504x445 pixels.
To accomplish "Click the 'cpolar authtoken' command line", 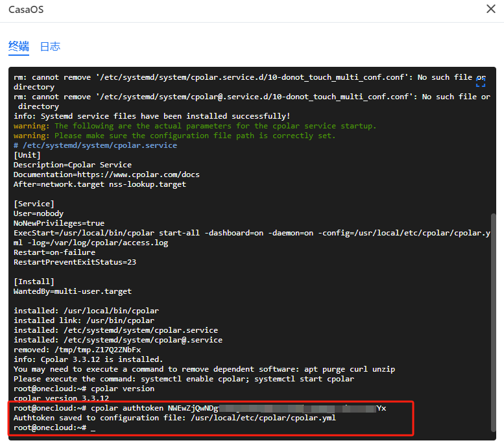I will click(x=200, y=408).
